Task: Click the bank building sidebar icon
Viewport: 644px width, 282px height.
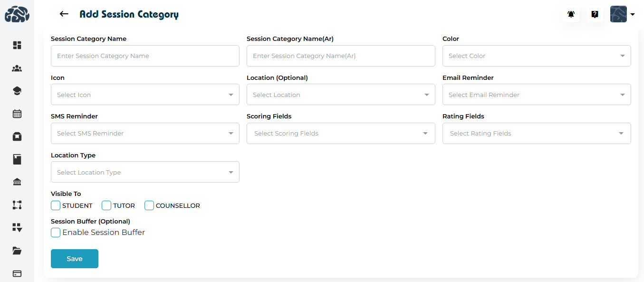Action: [17, 182]
